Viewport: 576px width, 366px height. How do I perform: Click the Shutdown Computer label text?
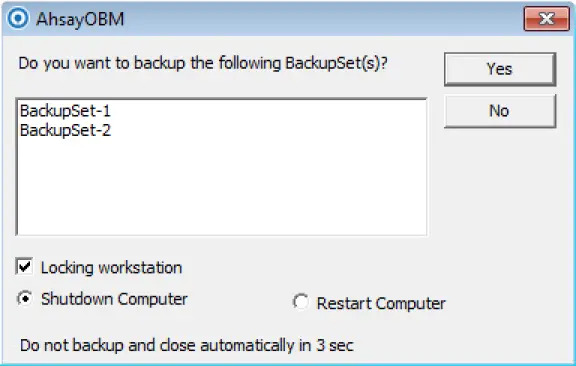point(114,299)
